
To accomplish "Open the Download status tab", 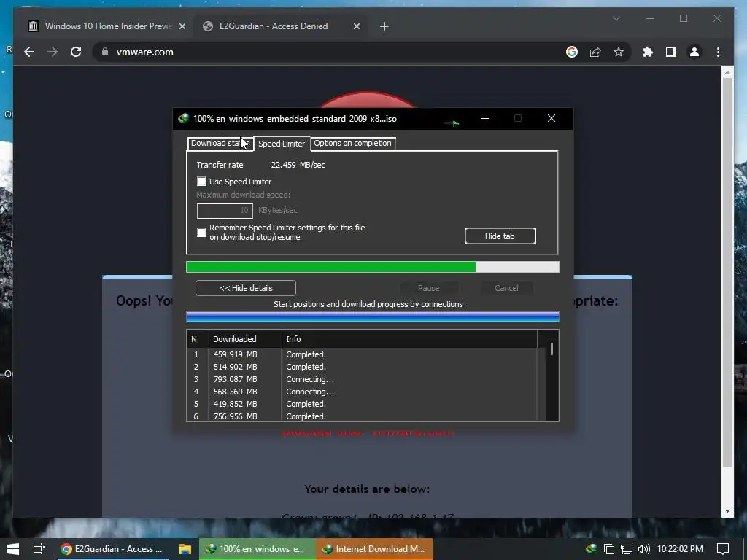I will tap(220, 144).
